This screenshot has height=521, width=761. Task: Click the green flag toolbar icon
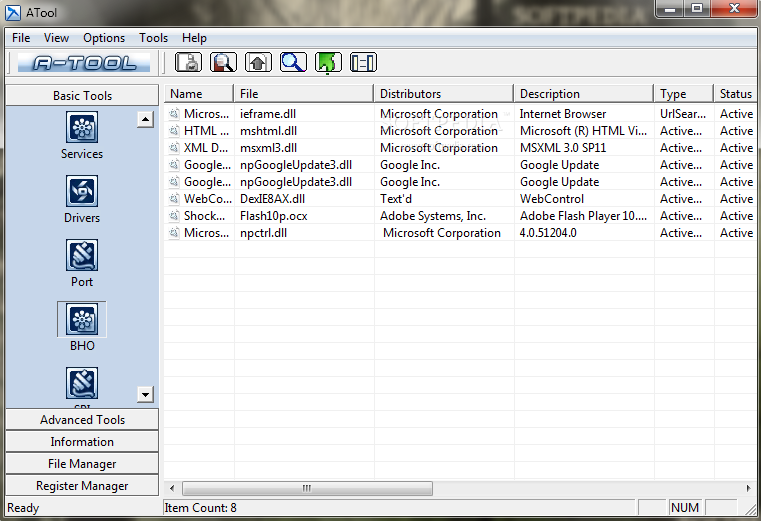pyautogui.click(x=328, y=63)
